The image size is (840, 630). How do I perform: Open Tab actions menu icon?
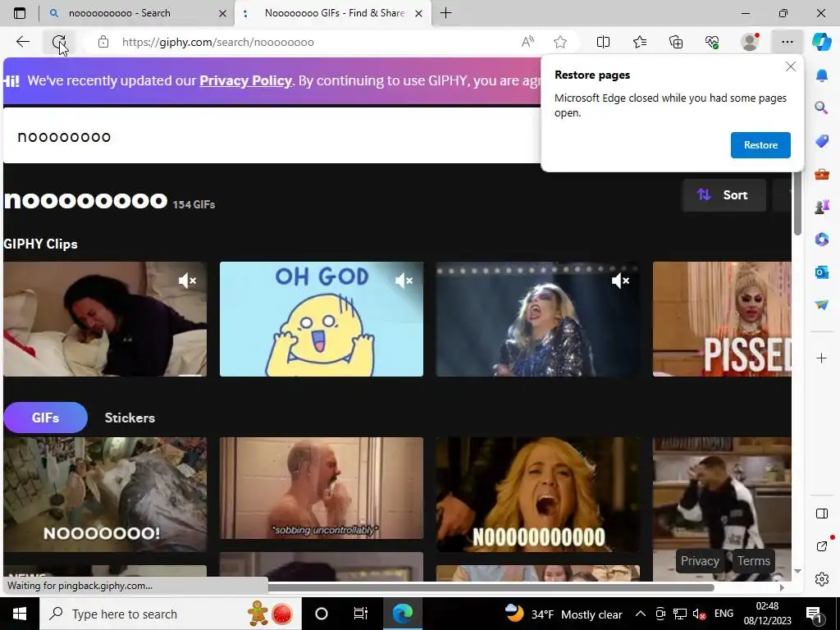tap(20, 13)
